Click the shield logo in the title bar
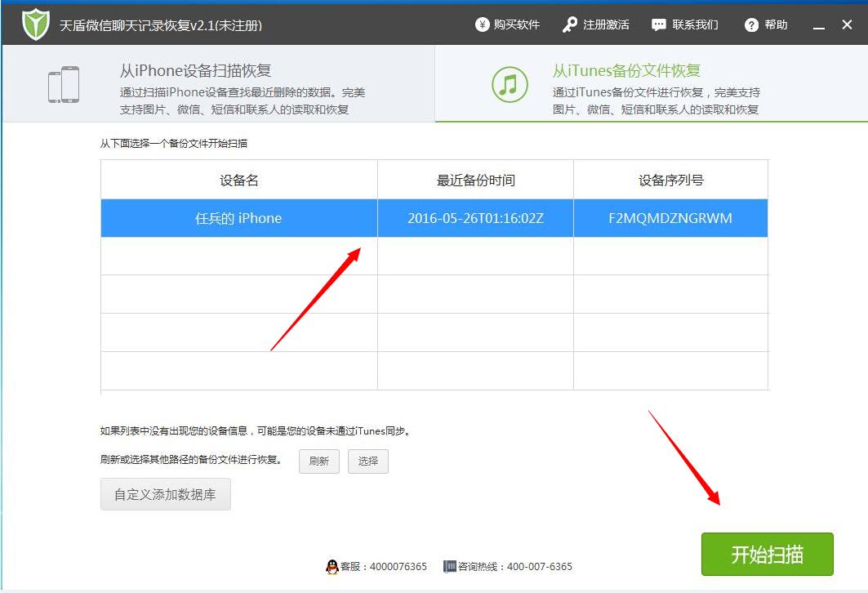 [34, 23]
